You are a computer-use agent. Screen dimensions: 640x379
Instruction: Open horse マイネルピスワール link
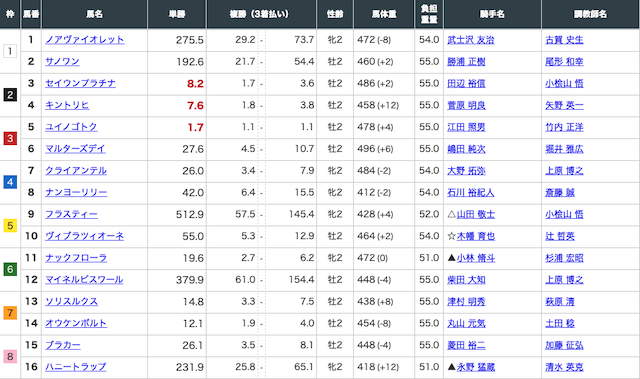[x=84, y=279]
